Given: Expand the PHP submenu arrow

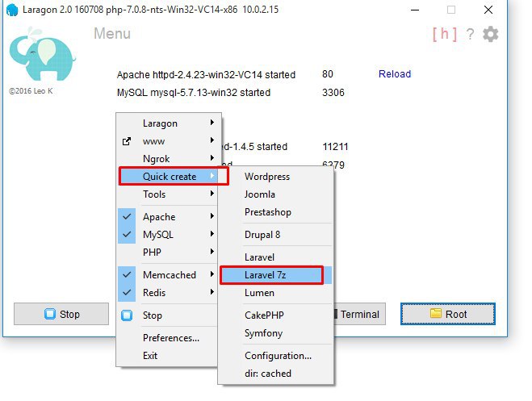Looking at the screenshot, I should tap(212, 252).
